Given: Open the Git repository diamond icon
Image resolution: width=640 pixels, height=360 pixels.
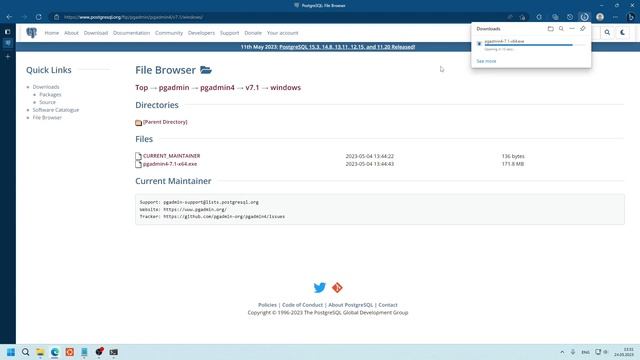Looking at the screenshot, I should pyautogui.click(x=337, y=287).
